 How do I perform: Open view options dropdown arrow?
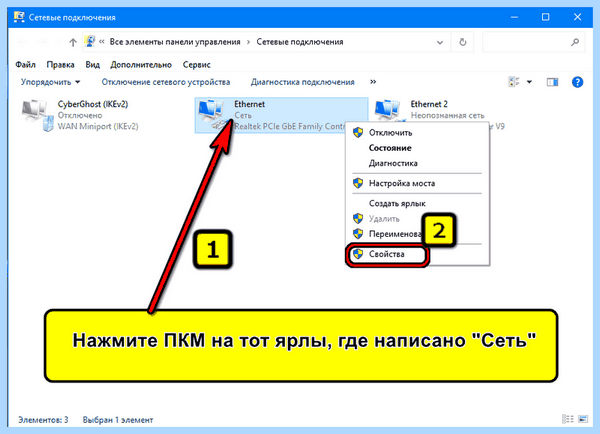[529, 82]
